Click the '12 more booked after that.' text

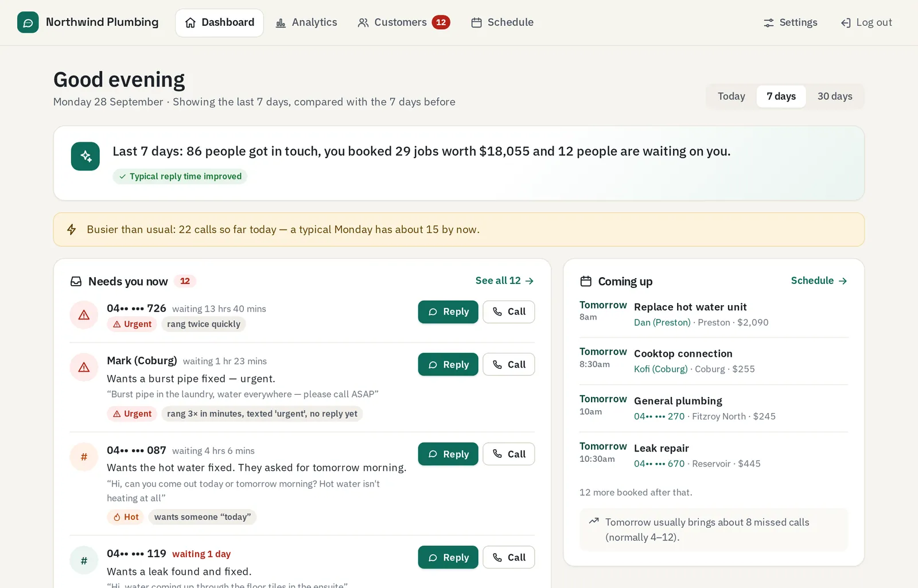coord(636,492)
